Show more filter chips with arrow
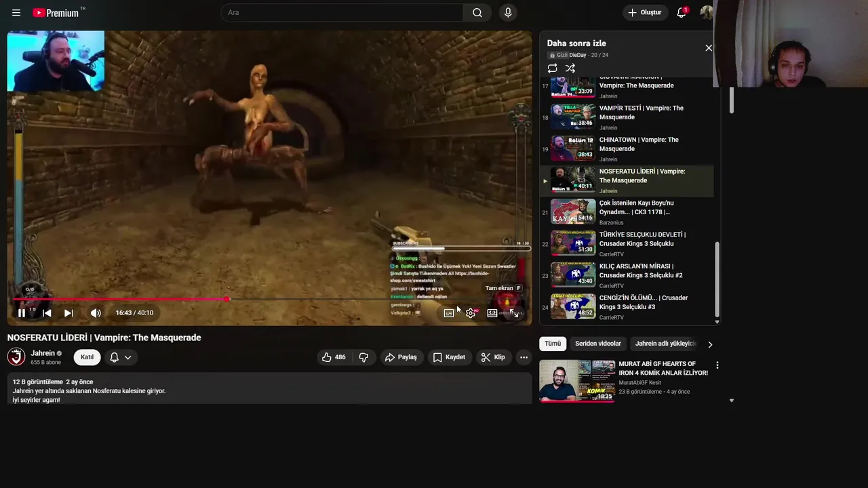The height and width of the screenshot is (488, 868). click(710, 344)
